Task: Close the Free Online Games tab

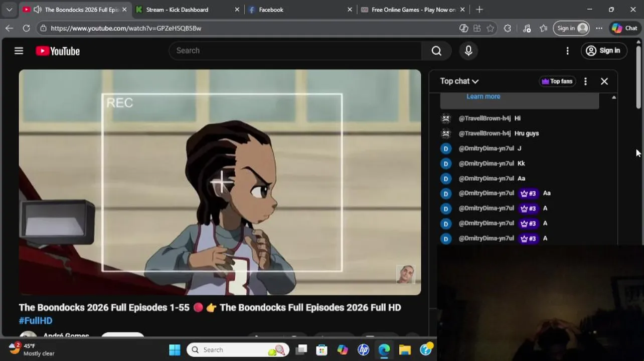Action: point(462,10)
